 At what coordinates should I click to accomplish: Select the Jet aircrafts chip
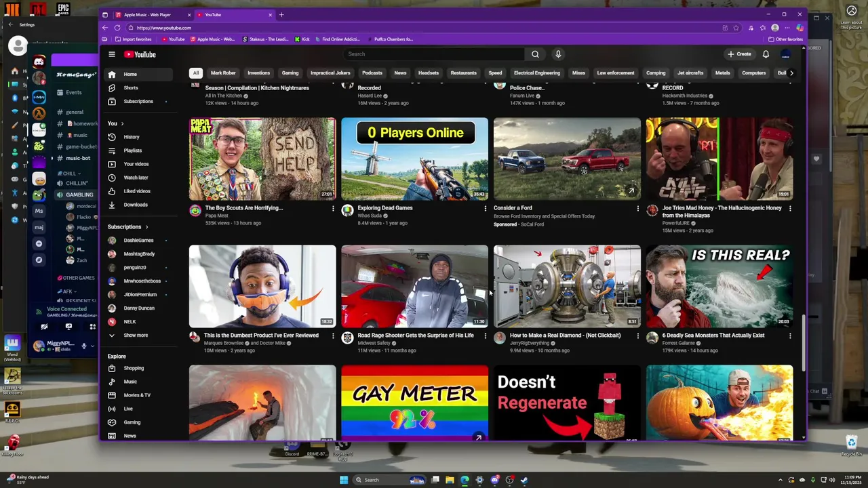pos(690,73)
